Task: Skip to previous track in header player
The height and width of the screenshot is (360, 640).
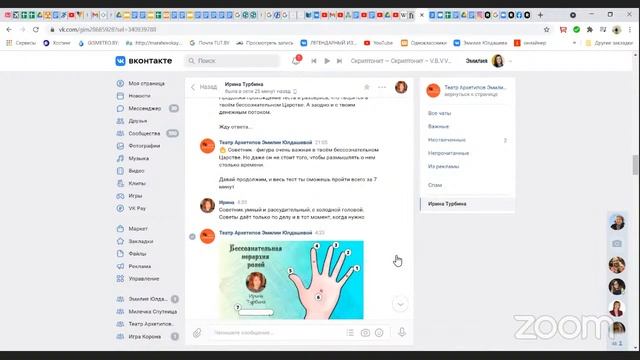Action: (313, 61)
